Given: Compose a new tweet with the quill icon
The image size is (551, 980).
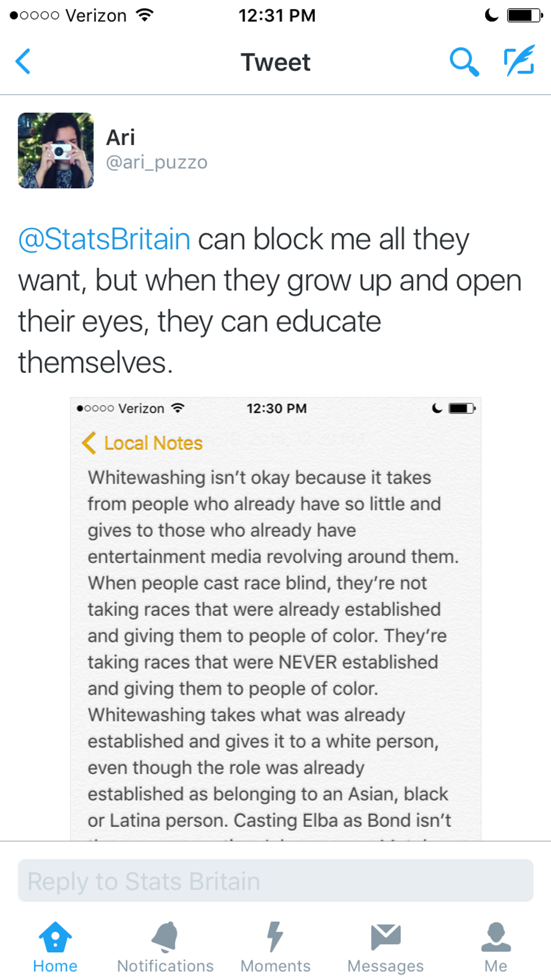Looking at the screenshot, I should (518, 61).
